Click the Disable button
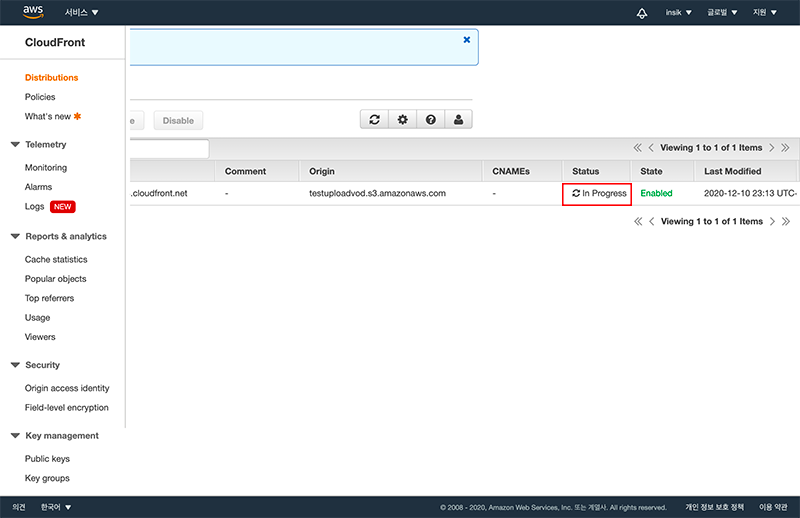 click(178, 120)
